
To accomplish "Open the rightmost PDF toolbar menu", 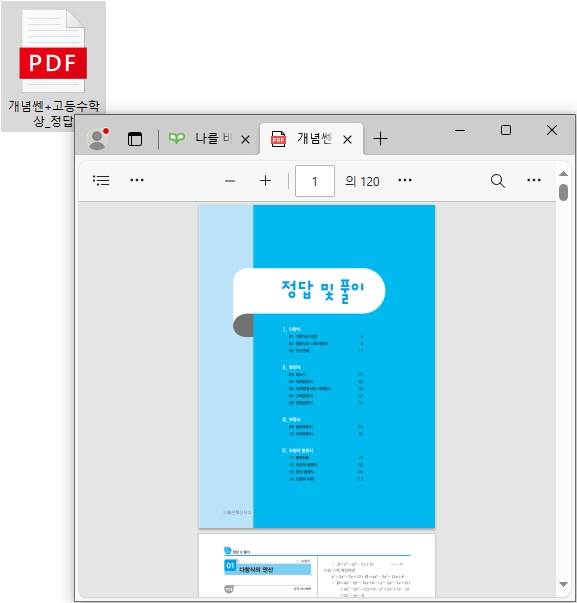I will 534,180.
